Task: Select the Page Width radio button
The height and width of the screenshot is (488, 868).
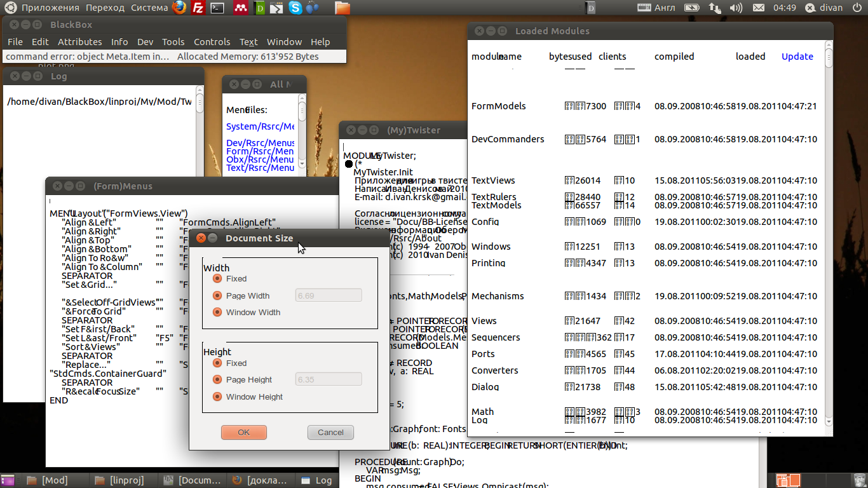Action: [217, 295]
